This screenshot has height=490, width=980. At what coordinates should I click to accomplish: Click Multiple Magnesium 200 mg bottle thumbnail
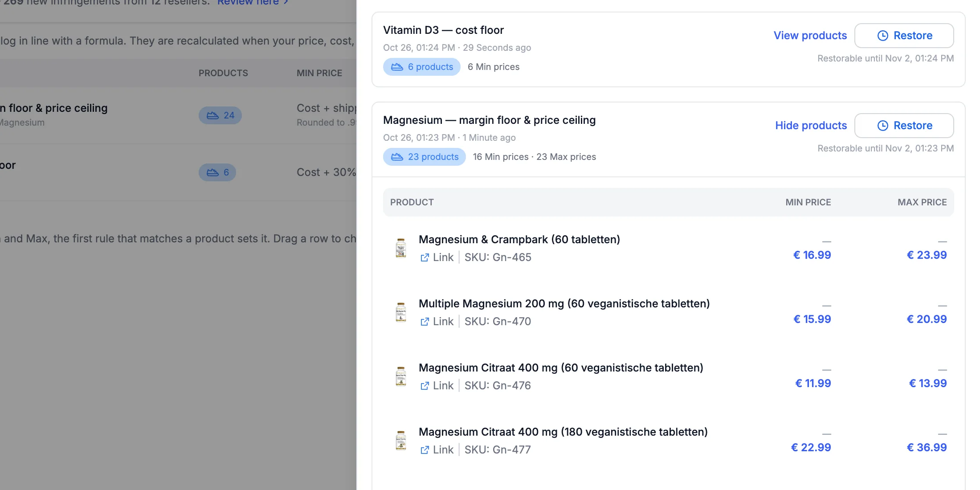401,312
